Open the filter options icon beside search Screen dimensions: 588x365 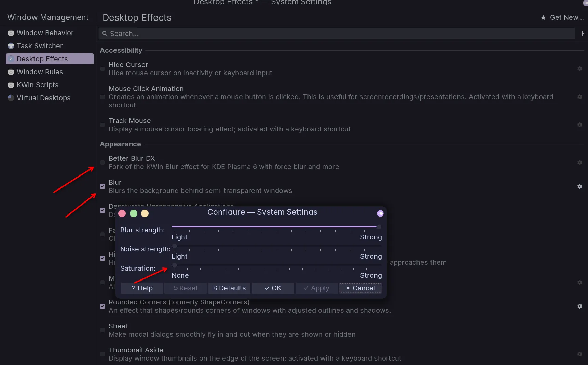point(583,34)
